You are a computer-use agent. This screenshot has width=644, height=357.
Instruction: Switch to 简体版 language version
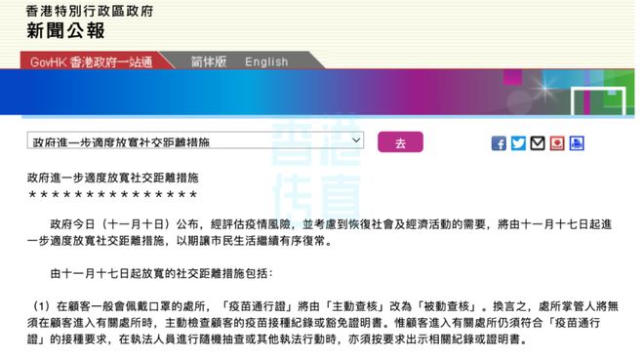[209, 62]
